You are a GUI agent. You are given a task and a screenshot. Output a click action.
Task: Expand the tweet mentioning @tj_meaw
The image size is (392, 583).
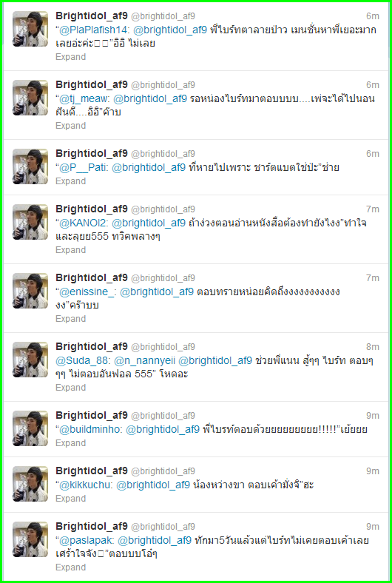[70, 126]
